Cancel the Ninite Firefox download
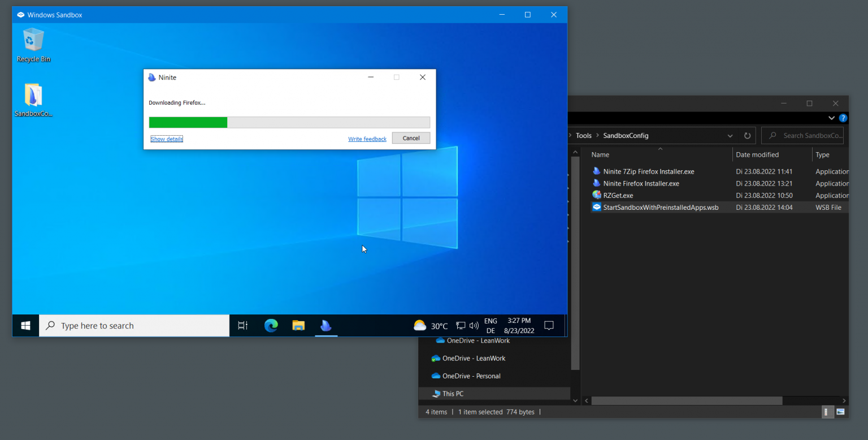This screenshot has width=868, height=440. (x=411, y=138)
